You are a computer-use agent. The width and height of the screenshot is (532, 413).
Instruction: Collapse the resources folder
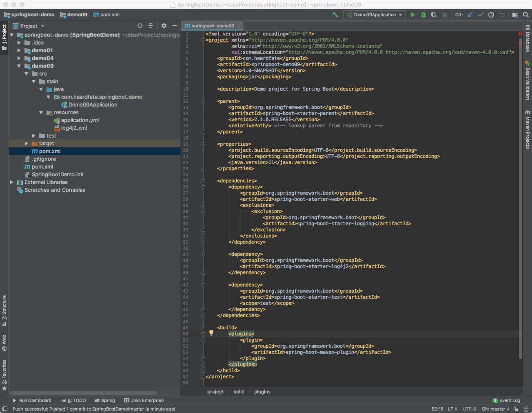[41, 113]
